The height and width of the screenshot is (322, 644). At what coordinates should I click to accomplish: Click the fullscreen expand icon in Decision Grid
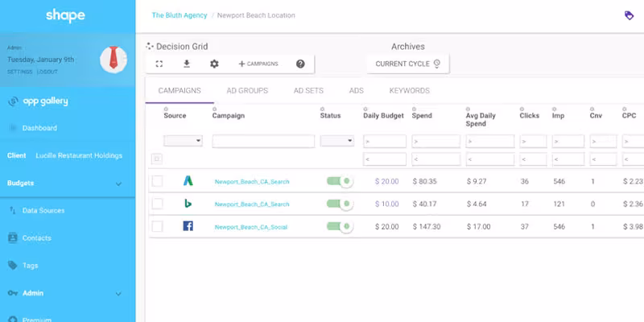pyautogui.click(x=159, y=64)
